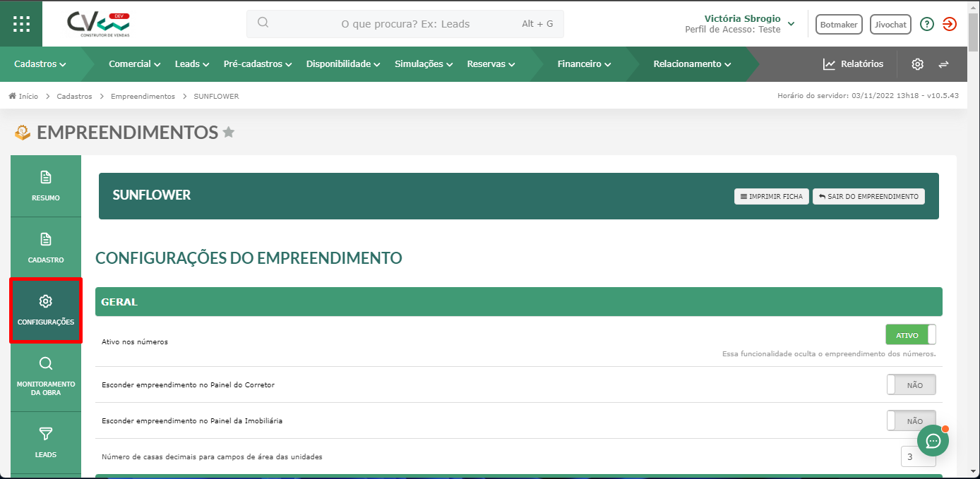Open Relatórios chart icon
980x479 pixels.
(x=829, y=64)
